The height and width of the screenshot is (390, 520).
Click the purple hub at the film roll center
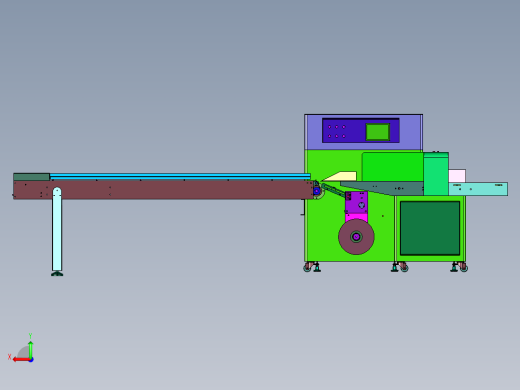pos(356,237)
